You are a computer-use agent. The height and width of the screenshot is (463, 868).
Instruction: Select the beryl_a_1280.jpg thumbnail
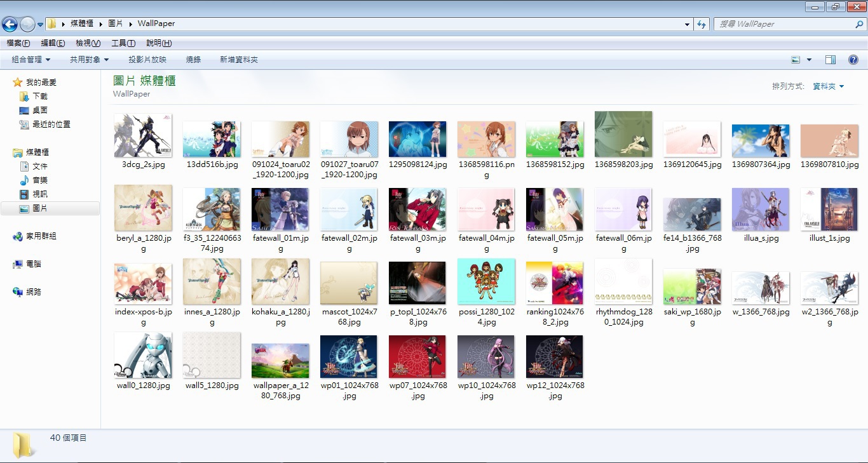(x=143, y=208)
